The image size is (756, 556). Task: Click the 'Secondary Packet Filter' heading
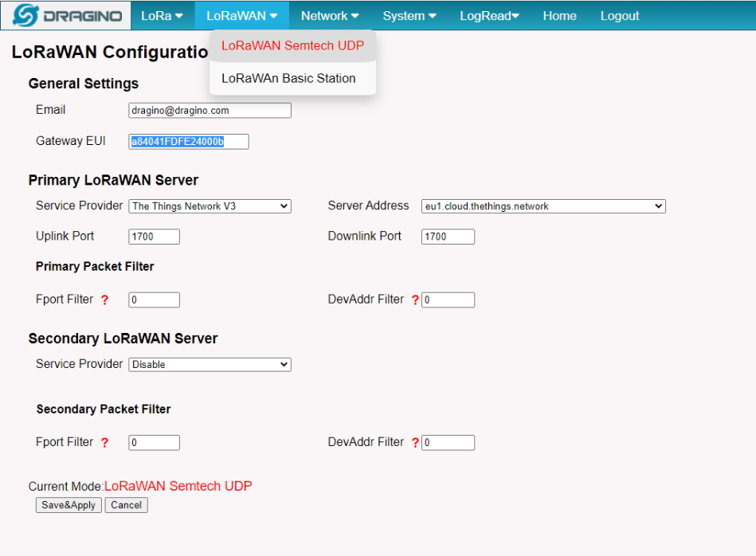pos(104,409)
